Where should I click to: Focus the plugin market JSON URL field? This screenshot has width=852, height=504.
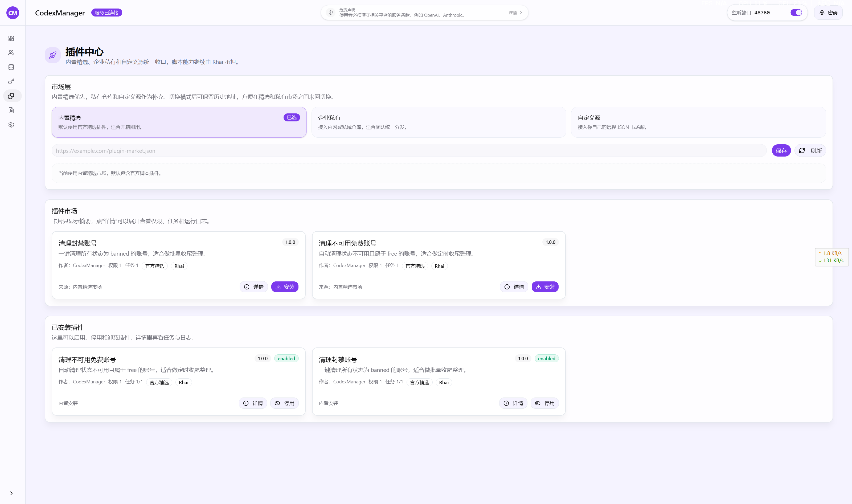(409, 151)
